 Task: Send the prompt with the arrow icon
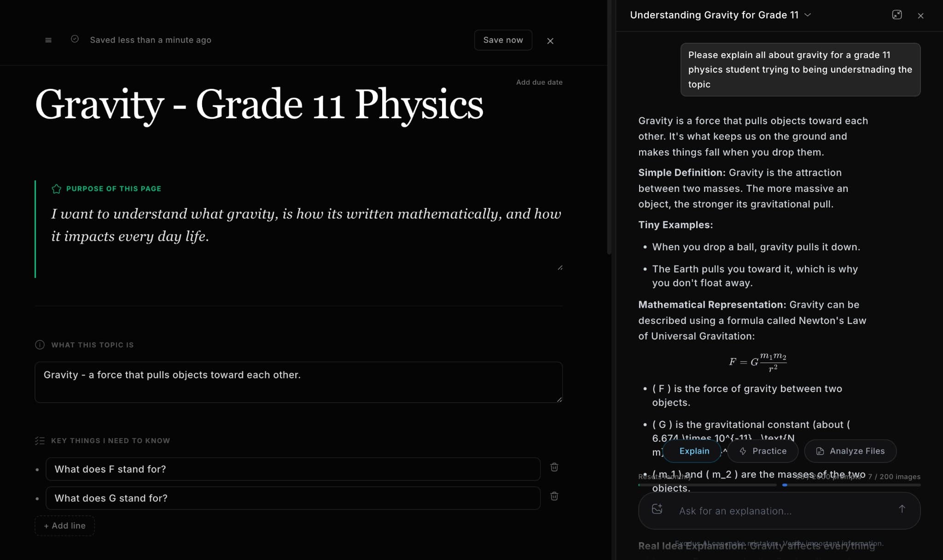click(902, 509)
